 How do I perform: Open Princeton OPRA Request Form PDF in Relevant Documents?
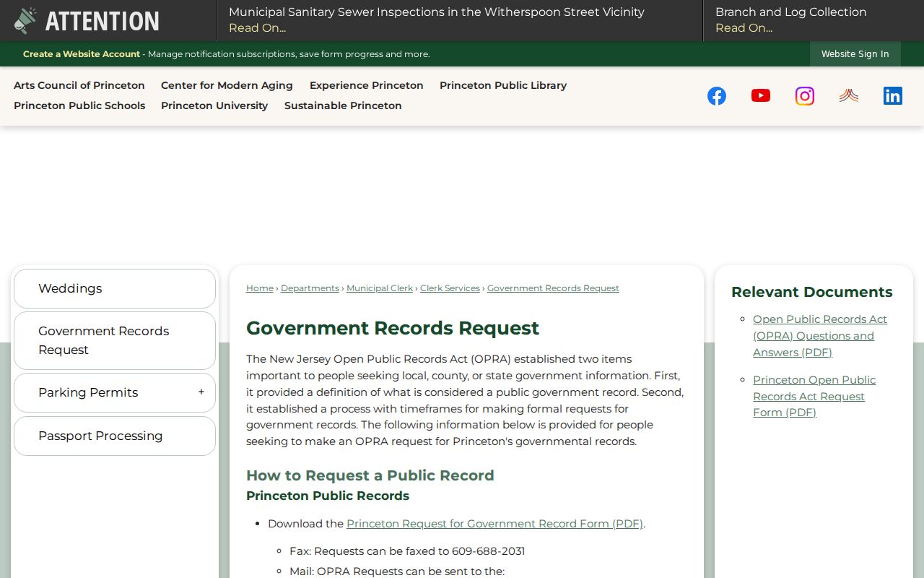click(814, 396)
